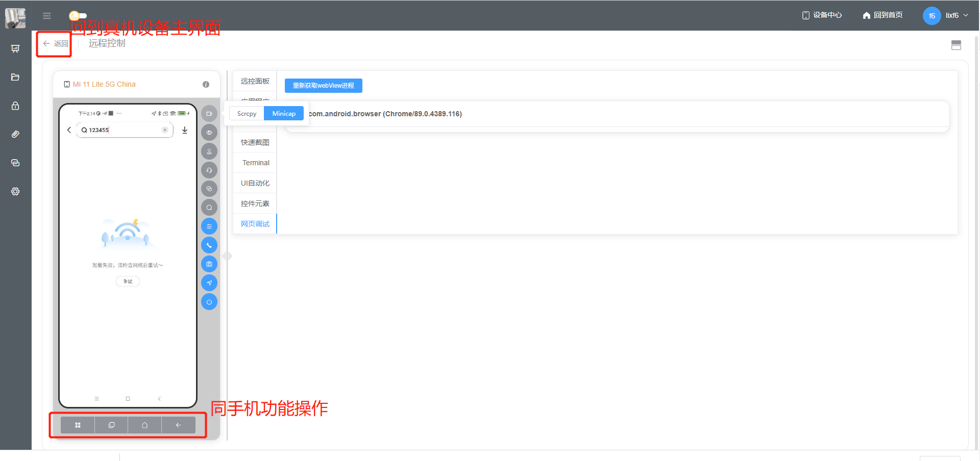Click the home button below phone
The width and height of the screenshot is (980, 461).
(145, 425)
